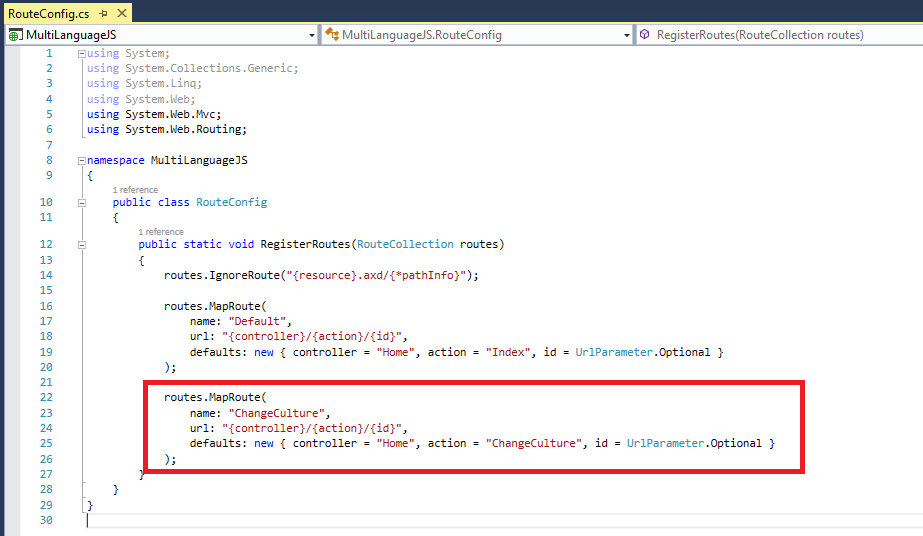Close the RouteConfig.cs tab
Viewport: 923px width, 536px height.
121,11
